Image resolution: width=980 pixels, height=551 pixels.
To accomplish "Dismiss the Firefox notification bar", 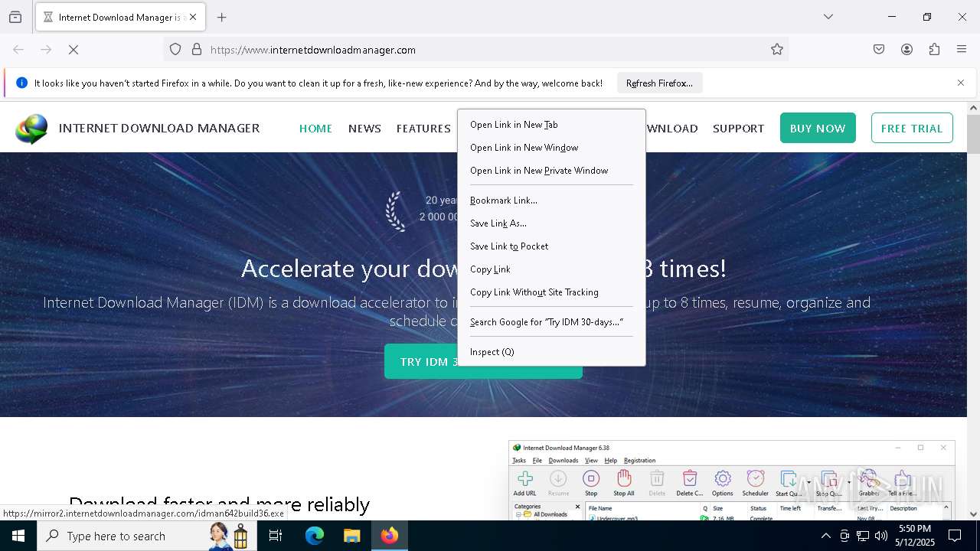I will (x=961, y=83).
